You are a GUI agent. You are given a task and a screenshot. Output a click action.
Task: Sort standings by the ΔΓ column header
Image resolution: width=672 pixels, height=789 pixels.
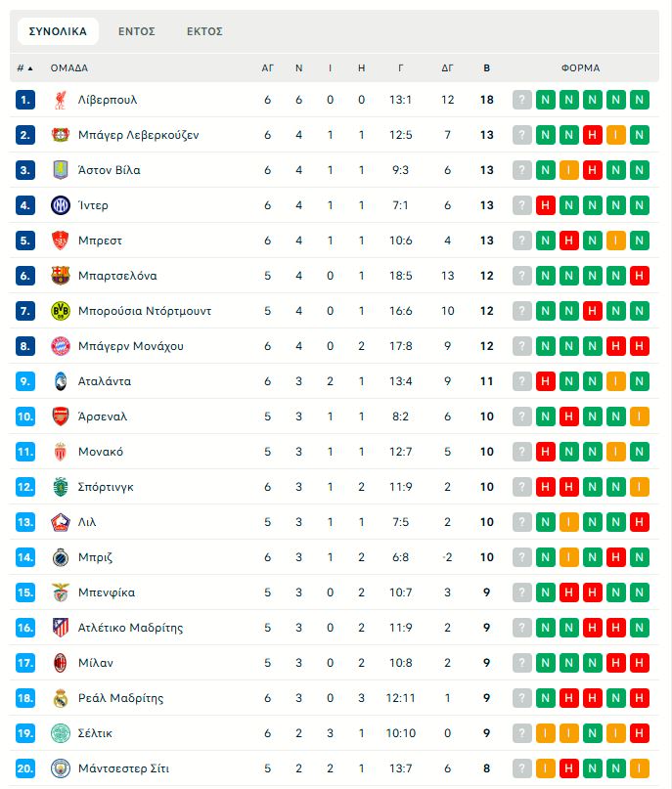coord(448,68)
